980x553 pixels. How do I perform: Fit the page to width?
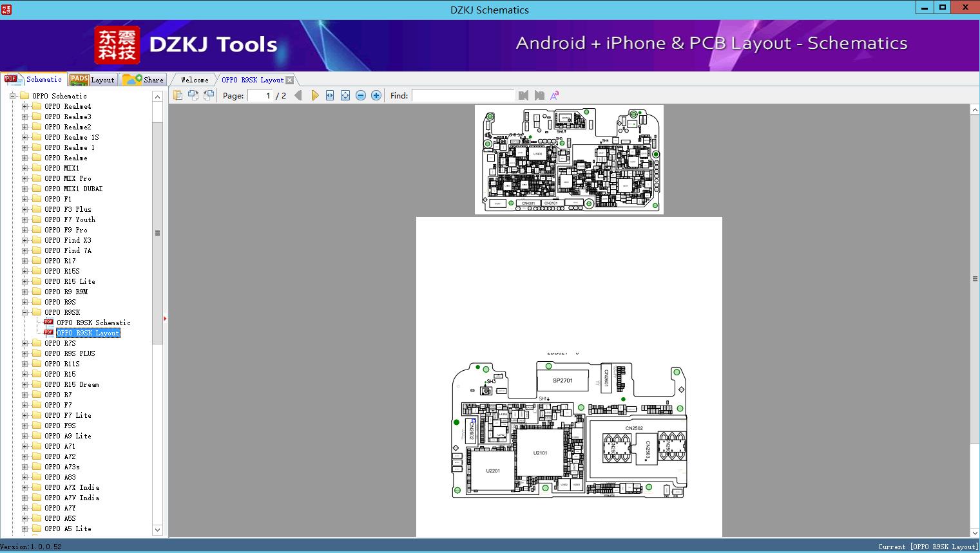point(330,95)
